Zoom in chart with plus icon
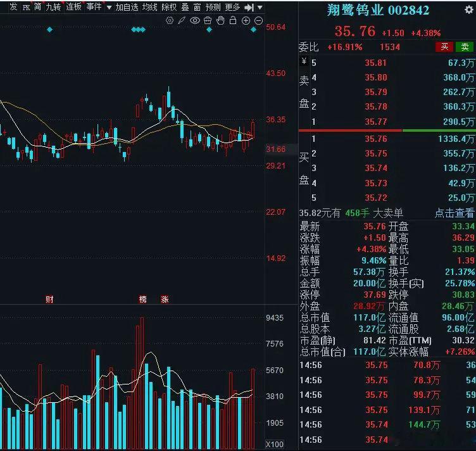This screenshot has width=476, height=451. tap(246, 21)
